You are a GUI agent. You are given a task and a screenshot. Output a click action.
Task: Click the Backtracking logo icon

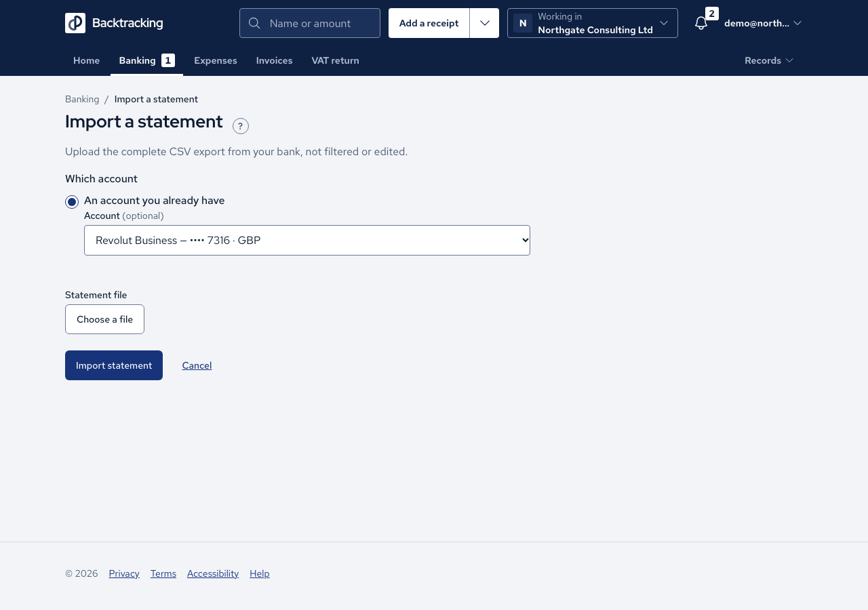pos(75,23)
